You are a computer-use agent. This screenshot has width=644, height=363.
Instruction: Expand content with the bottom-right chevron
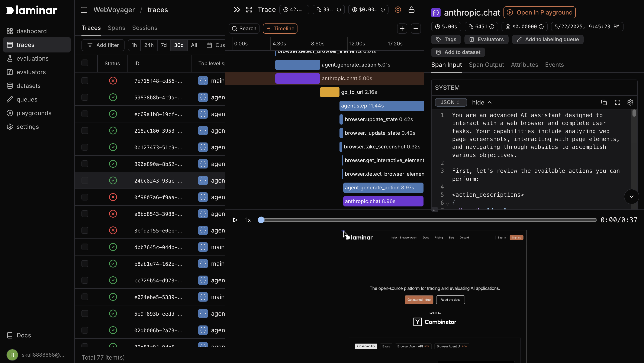pos(631,196)
